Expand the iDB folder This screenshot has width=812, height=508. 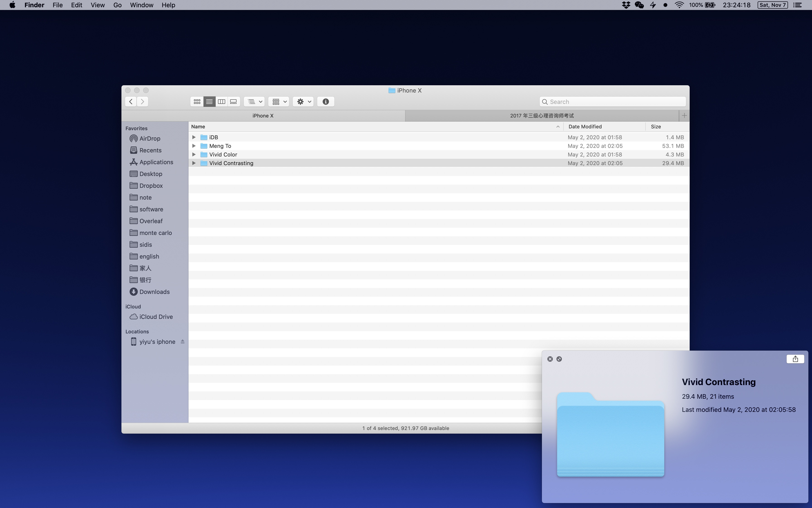[194, 137]
